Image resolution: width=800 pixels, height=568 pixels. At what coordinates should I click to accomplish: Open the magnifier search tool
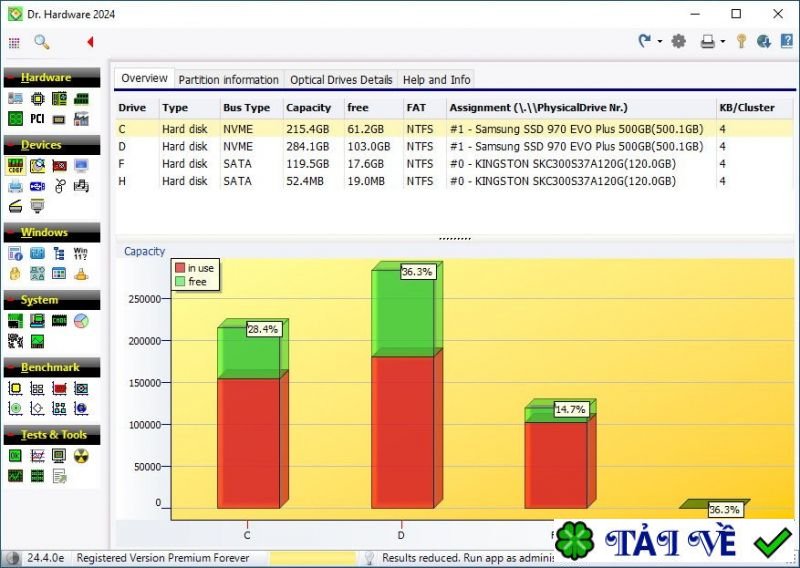[x=42, y=42]
